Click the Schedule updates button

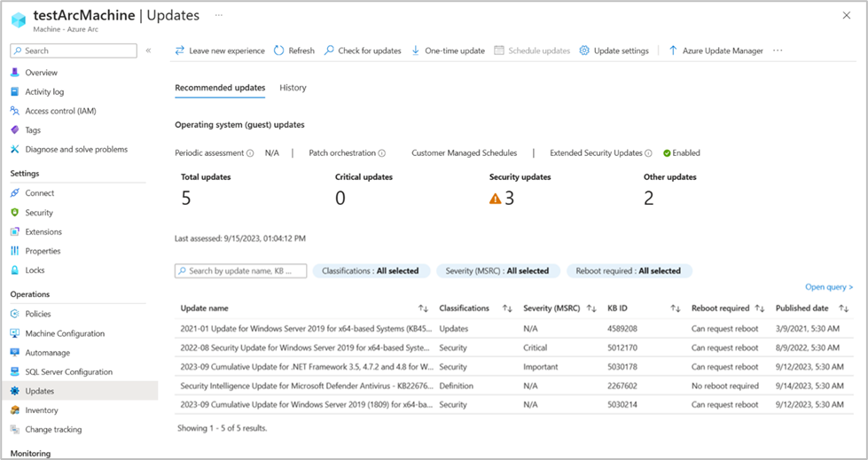click(532, 51)
